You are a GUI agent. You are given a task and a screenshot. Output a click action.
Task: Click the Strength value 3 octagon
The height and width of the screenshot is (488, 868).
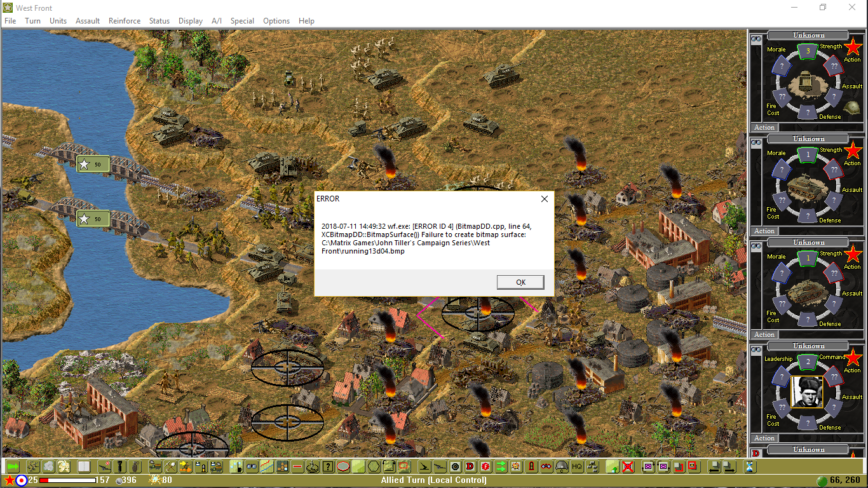coord(808,51)
